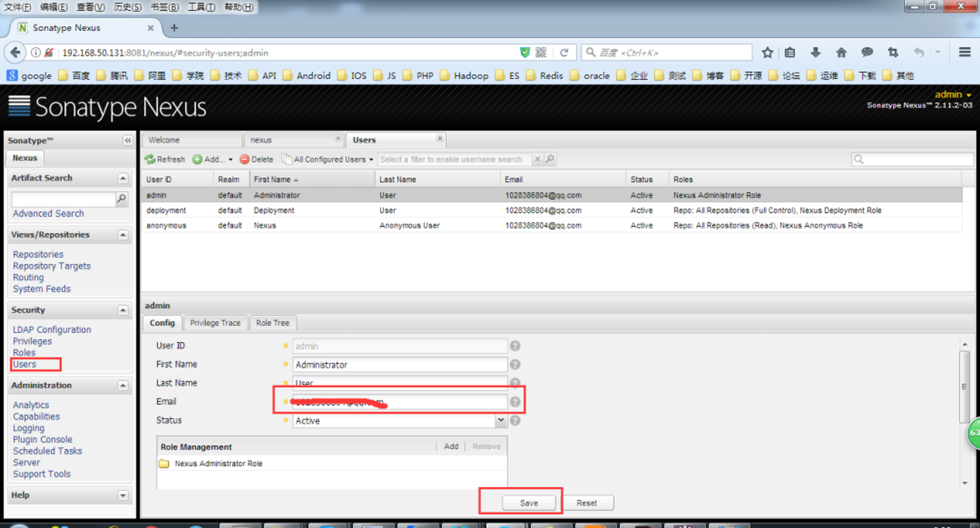This screenshot has width=980, height=528.
Task: Sort by First Name column header
Action: [x=312, y=179]
